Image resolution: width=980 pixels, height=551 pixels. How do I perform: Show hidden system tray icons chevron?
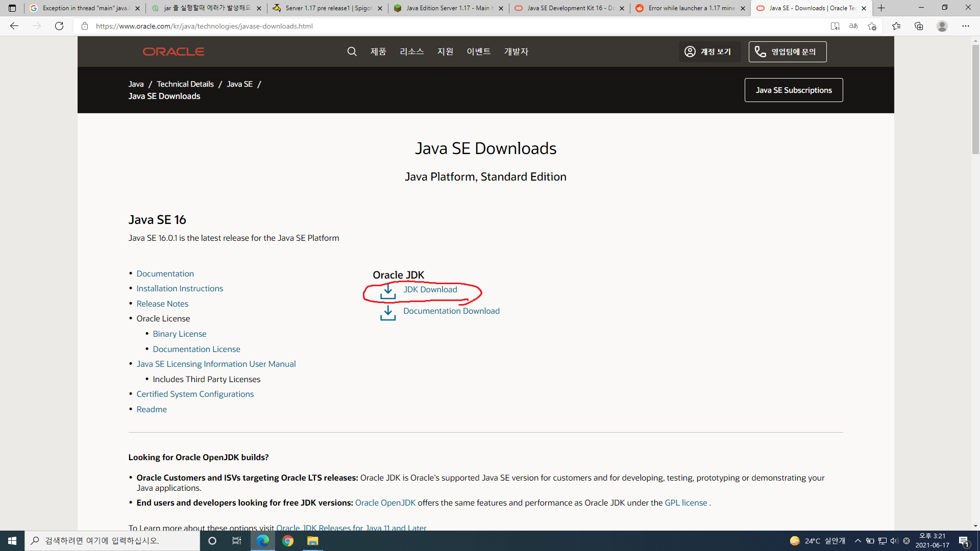[x=858, y=541]
